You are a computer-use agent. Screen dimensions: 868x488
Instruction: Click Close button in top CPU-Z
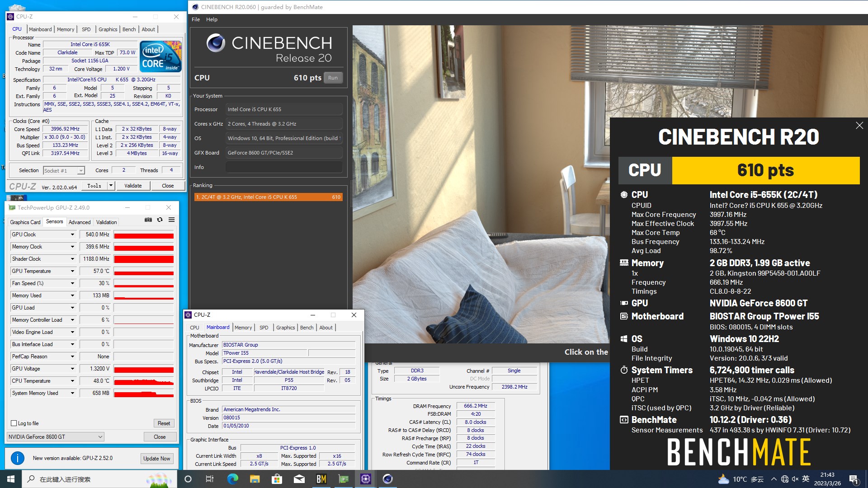[x=168, y=186]
